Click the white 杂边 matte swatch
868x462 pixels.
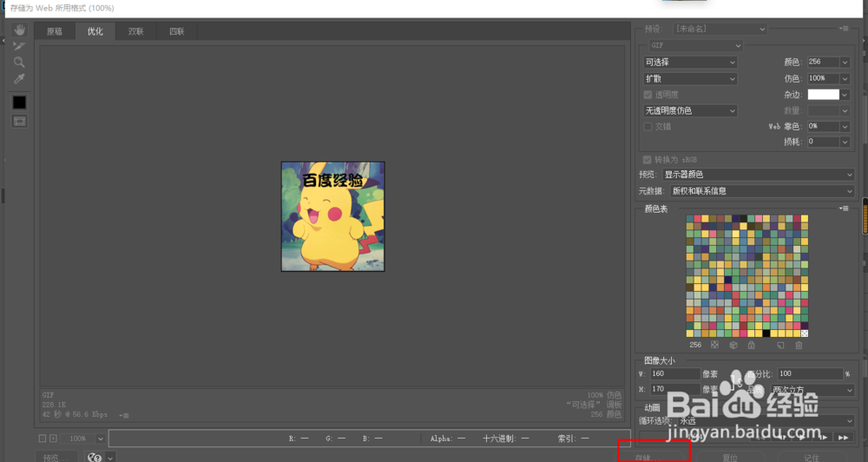(x=823, y=95)
